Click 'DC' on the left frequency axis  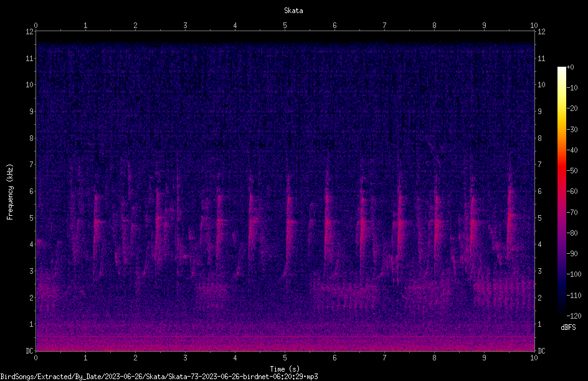29,351
